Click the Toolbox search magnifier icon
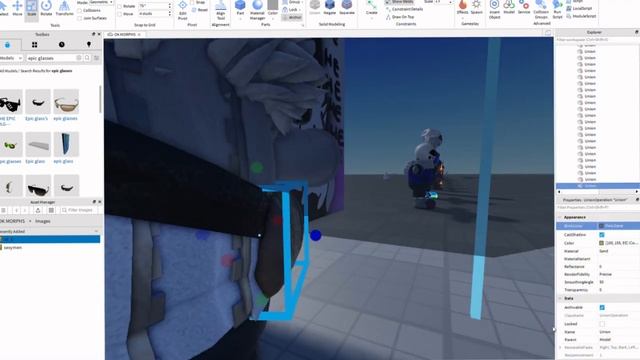 point(87,58)
